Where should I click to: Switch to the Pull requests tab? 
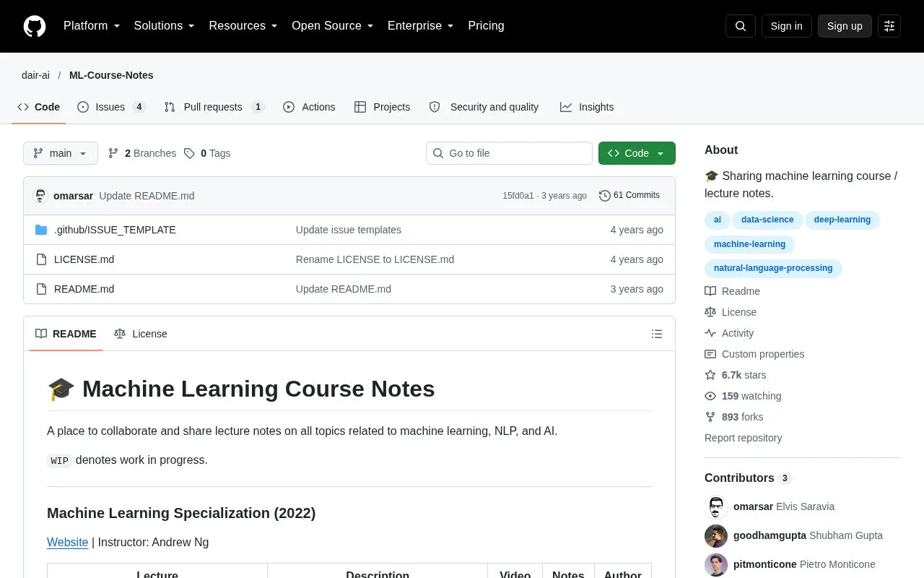pyautogui.click(x=214, y=107)
